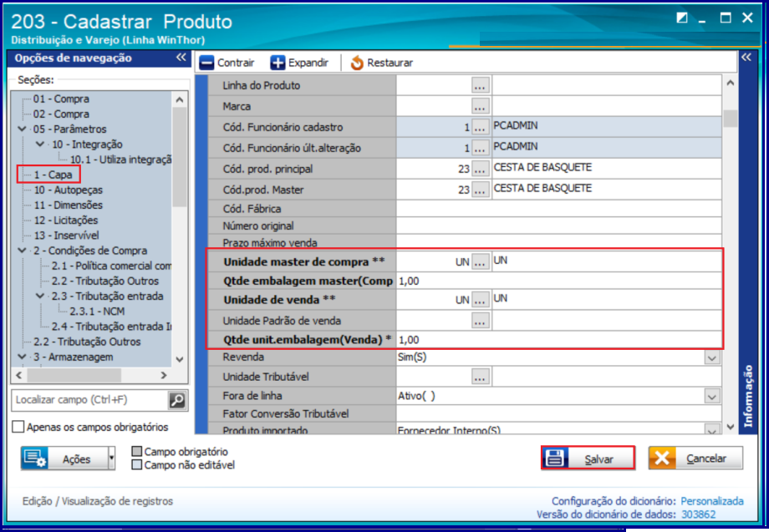Select 12 - Licitações section
This screenshot has width=769, height=532.
(66, 220)
